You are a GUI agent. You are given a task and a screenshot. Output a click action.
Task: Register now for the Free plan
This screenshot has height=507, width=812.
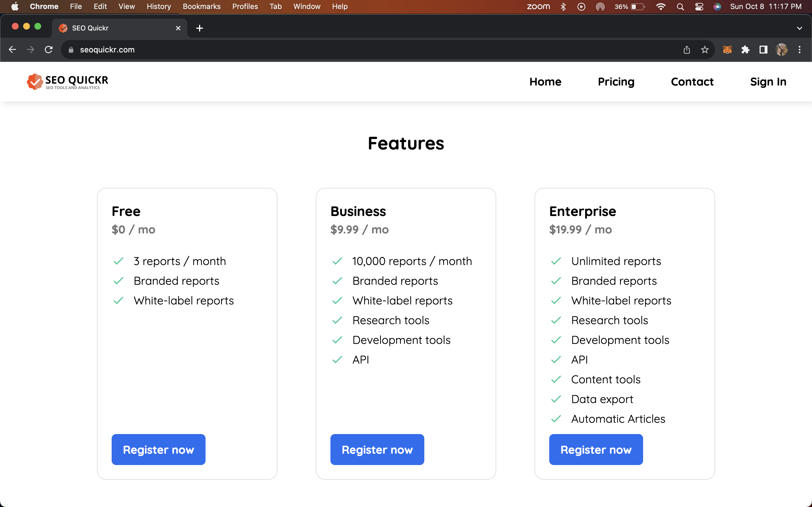tap(158, 449)
